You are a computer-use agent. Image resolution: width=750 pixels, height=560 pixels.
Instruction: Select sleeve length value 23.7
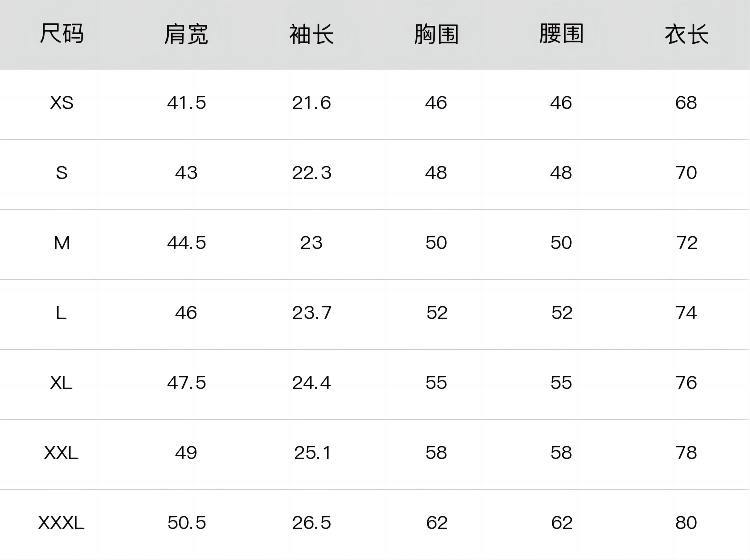312,312
